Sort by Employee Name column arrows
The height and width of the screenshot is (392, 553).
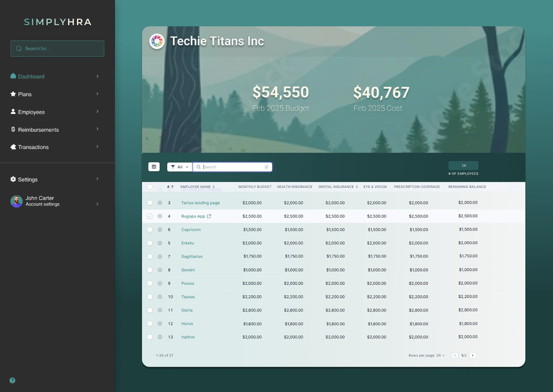[x=214, y=187]
